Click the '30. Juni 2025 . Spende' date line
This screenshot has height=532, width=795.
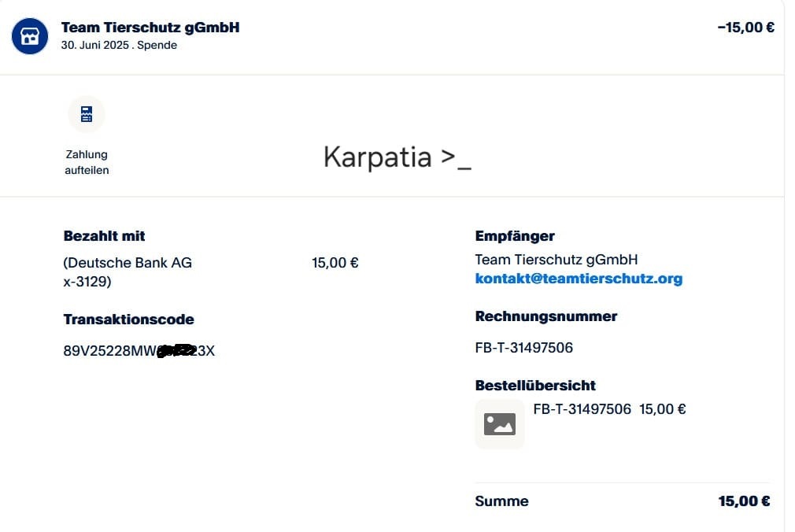(x=119, y=46)
